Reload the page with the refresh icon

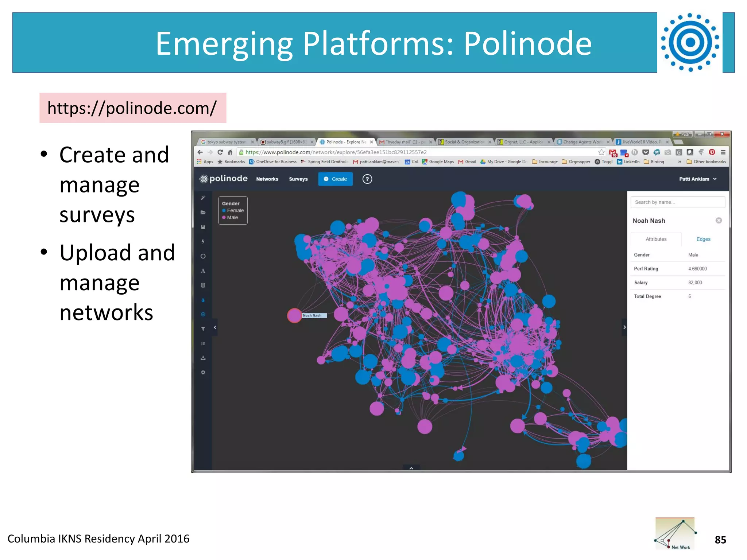[x=220, y=152]
